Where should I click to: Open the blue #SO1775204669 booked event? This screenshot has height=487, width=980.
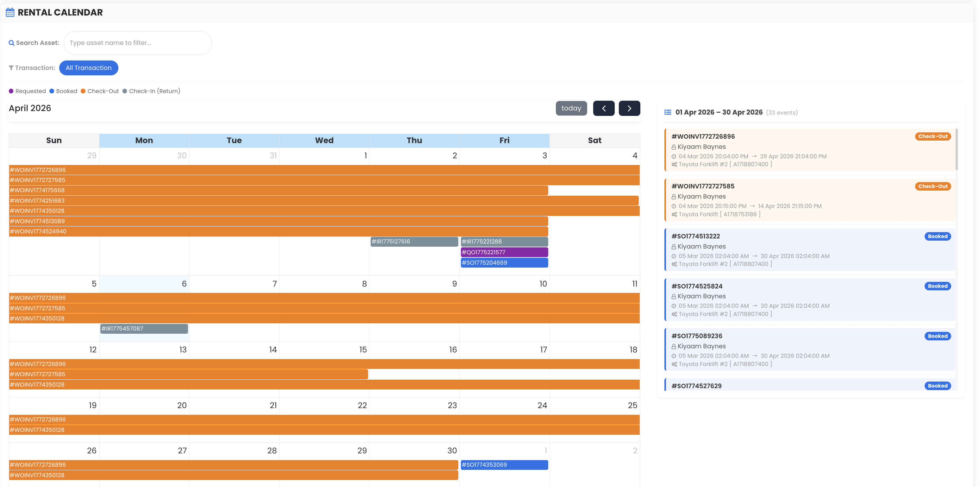[504, 263]
